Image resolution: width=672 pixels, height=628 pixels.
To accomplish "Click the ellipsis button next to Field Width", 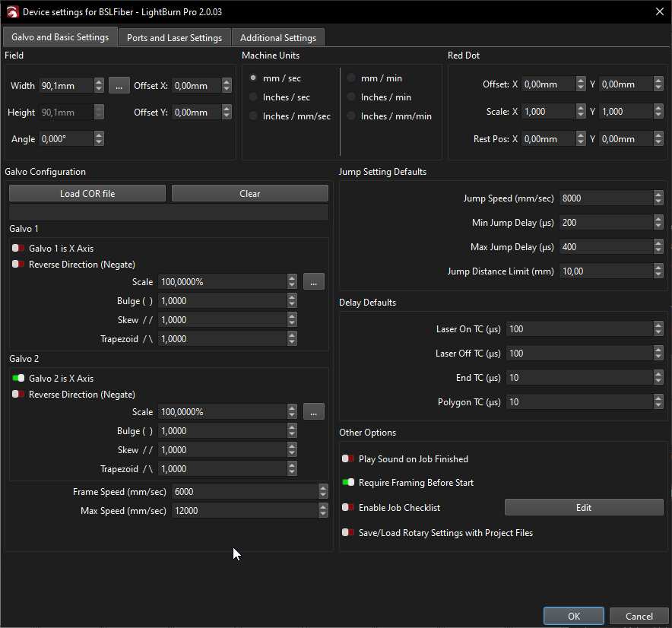I will (x=119, y=86).
